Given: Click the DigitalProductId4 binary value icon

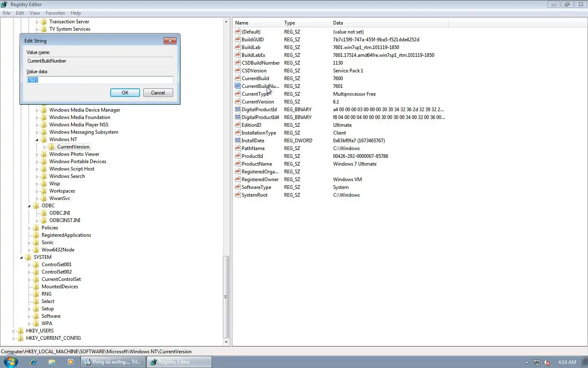Looking at the screenshot, I should coord(237,117).
